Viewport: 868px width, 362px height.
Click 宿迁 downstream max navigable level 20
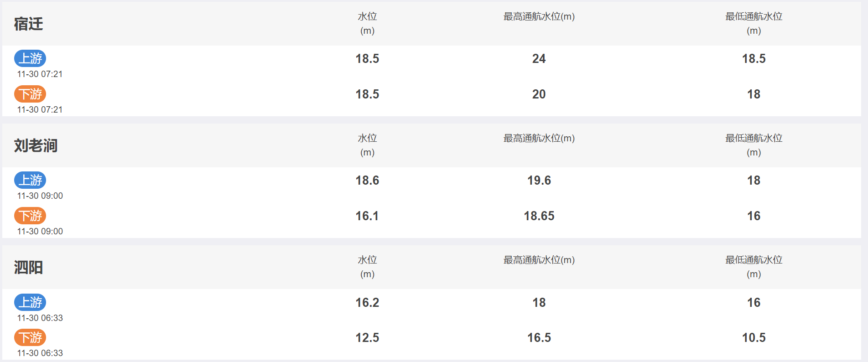[539, 94]
